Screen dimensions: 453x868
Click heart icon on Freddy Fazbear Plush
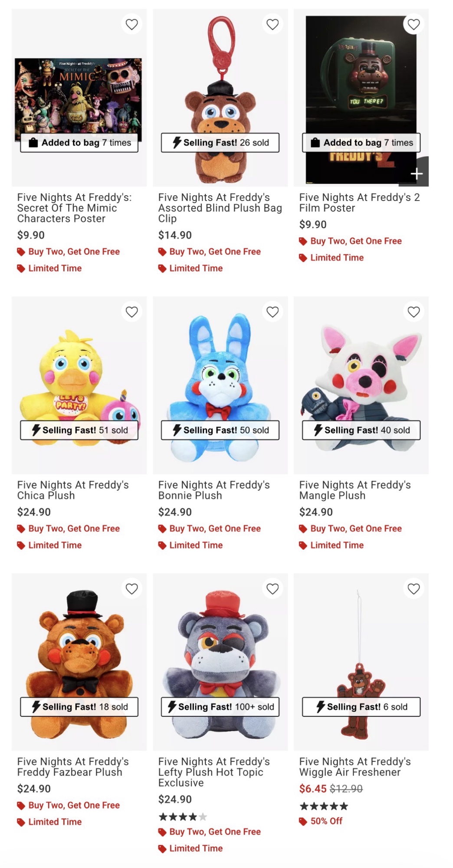131,589
